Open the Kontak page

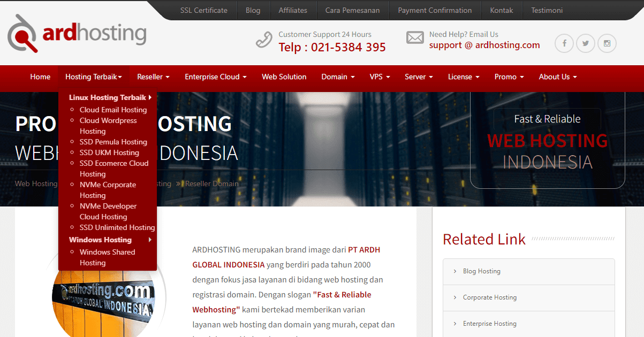[x=502, y=10]
